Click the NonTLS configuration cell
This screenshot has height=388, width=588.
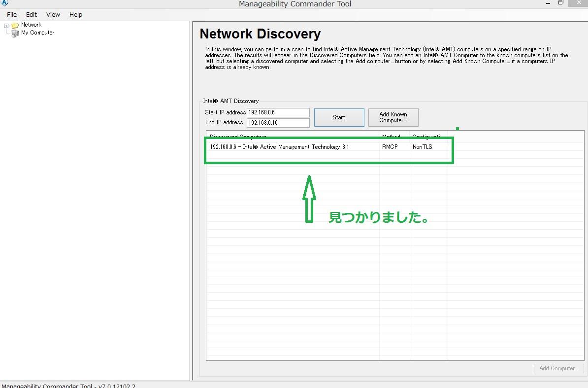coord(422,147)
